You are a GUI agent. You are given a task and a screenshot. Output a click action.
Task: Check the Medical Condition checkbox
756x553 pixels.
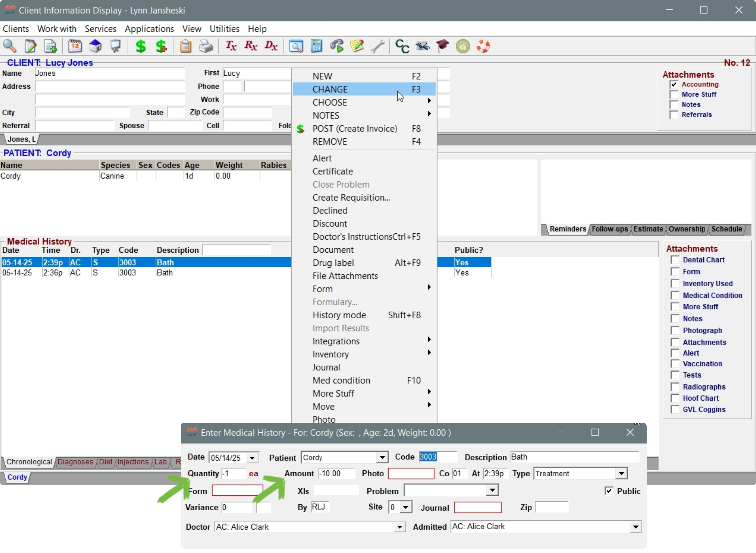675,295
